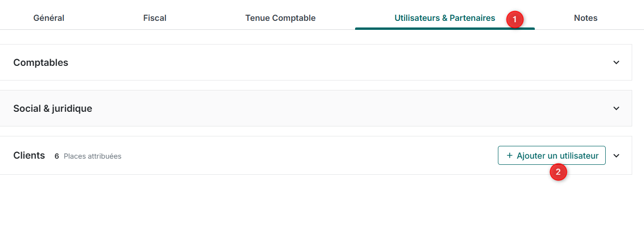Image resolution: width=644 pixels, height=233 pixels.
Task: Select the Utilisateurs & Partenaires tab
Action: 445,18
